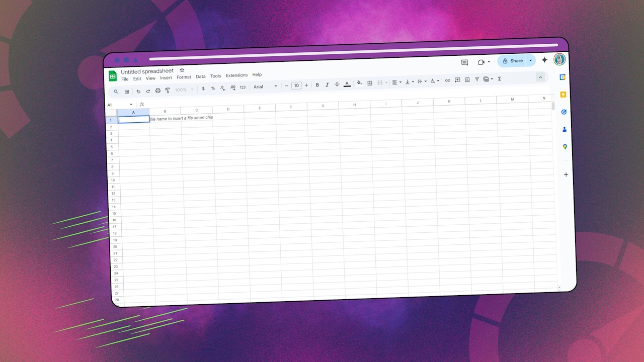Print the spreadsheet
This screenshot has width=644, height=362.
tap(158, 90)
